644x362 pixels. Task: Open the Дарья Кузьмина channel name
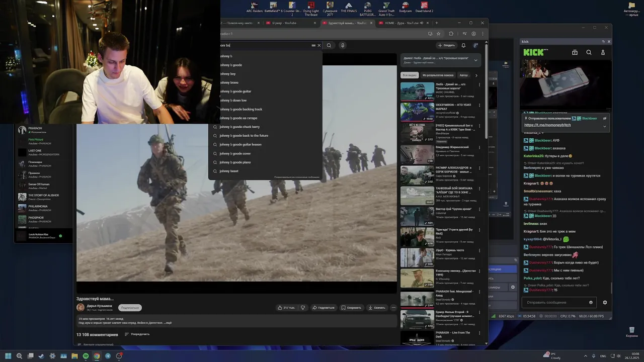click(x=100, y=306)
